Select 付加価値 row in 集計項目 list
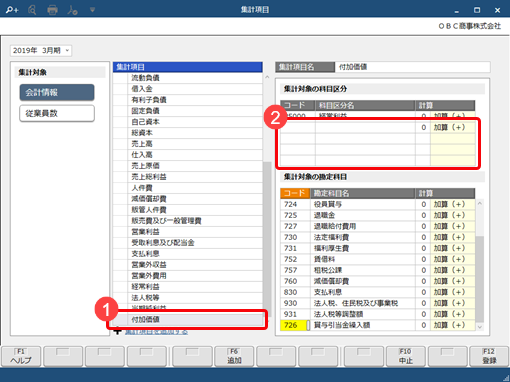The width and height of the screenshot is (510, 382). (188, 320)
